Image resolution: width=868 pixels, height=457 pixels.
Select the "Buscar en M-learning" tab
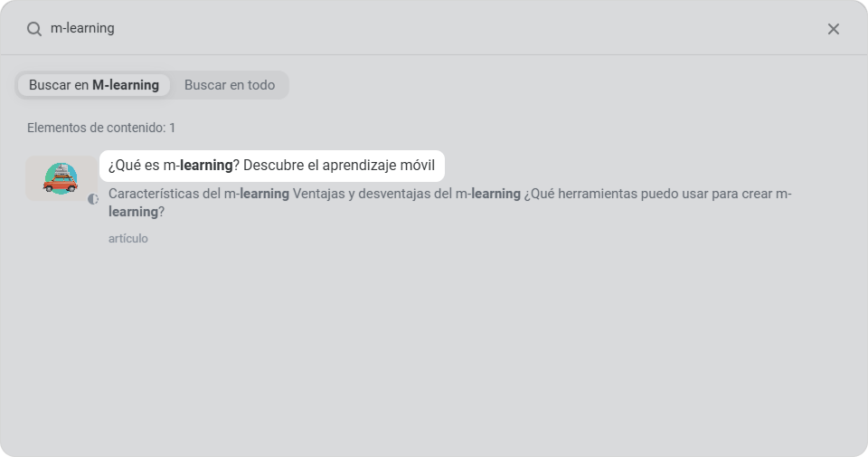[93, 85]
